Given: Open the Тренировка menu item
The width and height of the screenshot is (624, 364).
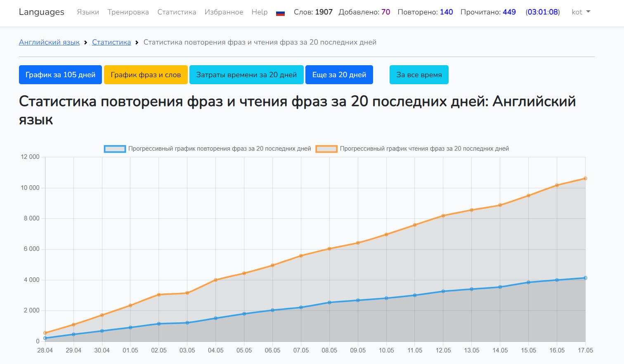Looking at the screenshot, I should [x=128, y=12].
